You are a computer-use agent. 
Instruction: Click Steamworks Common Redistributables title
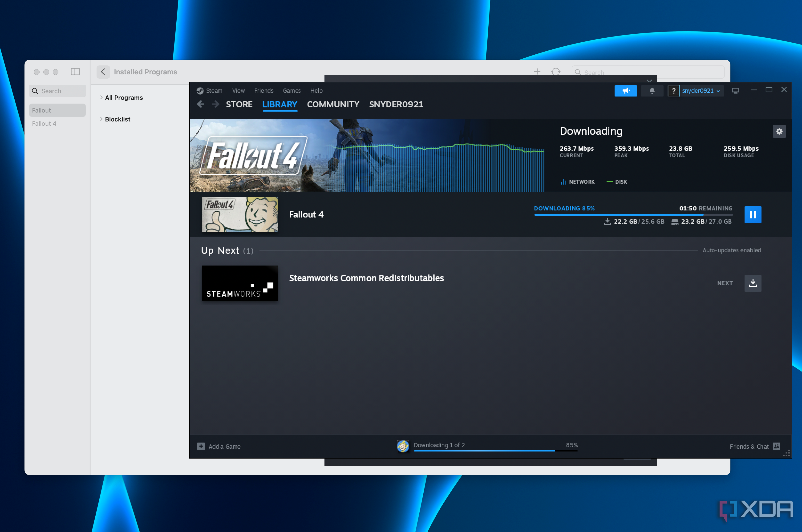(366, 278)
